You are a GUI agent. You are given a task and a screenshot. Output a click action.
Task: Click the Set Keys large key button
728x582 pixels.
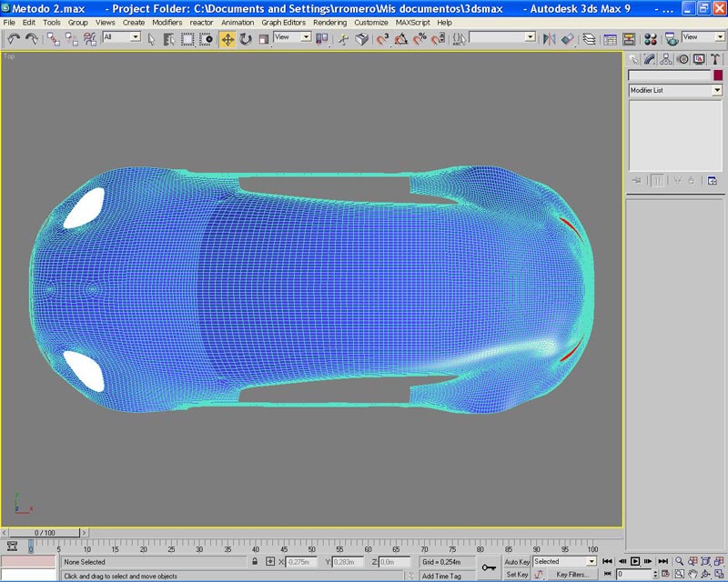click(x=489, y=567)
